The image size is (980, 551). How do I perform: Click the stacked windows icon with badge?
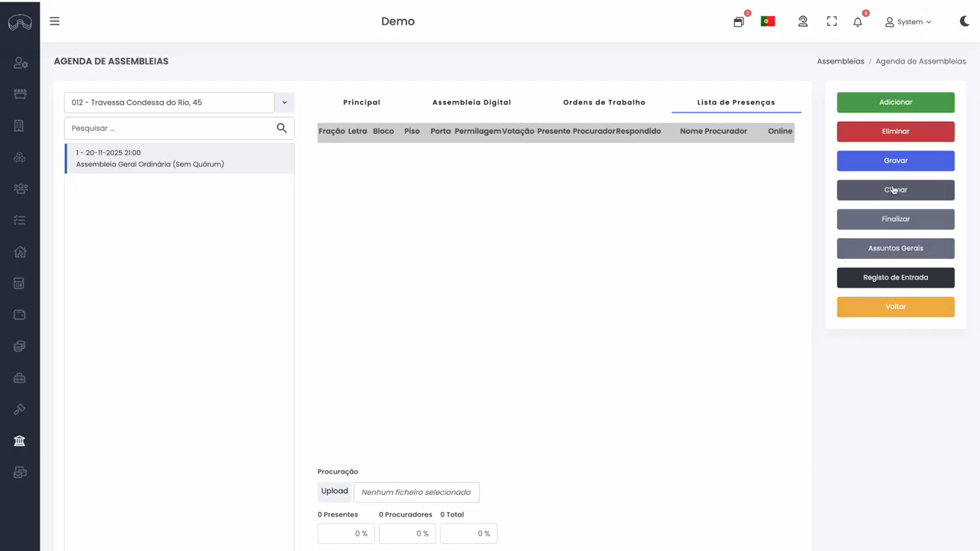click(738, 21)
